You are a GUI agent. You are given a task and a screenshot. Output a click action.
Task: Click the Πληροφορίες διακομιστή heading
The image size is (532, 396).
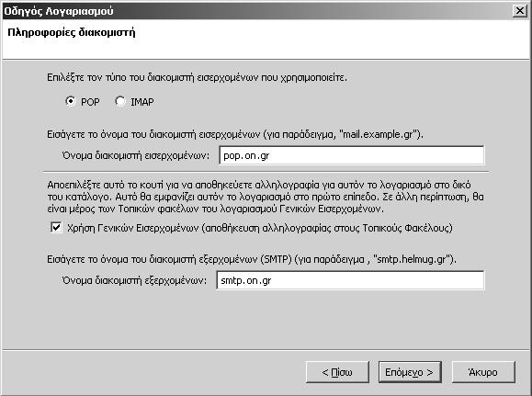pyautogui.click(x=72, y=32)
